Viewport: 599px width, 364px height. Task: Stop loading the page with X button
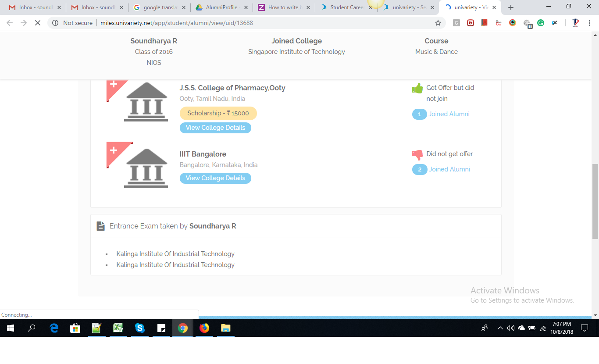click(38, 23)
